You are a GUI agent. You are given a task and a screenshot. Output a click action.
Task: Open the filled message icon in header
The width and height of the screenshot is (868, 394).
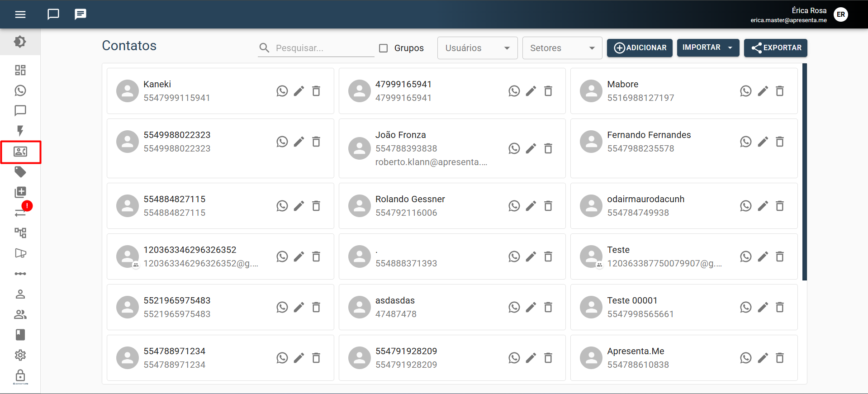[81, 14]
